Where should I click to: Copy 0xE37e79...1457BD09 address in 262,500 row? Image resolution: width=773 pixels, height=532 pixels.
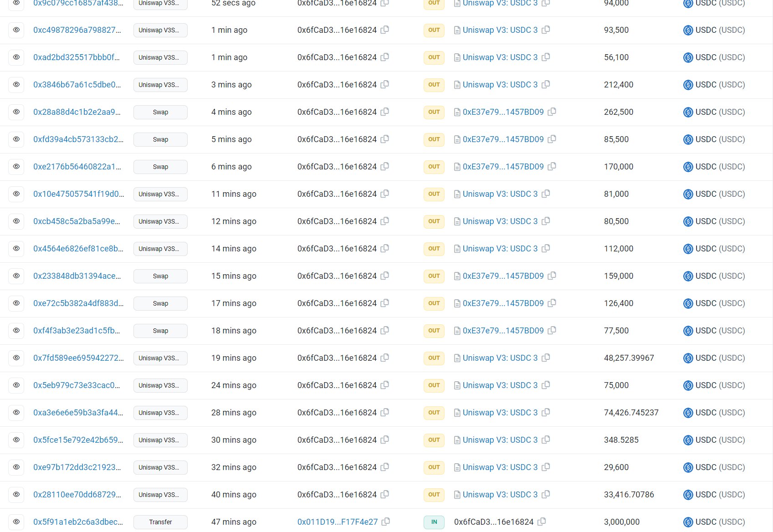(x=552, y=112)
